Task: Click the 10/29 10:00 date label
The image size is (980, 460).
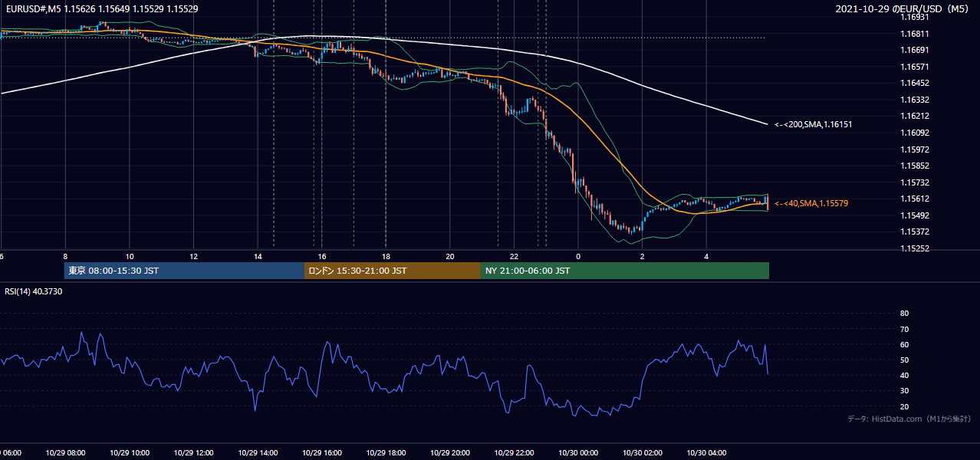Action: pos(130,453)
